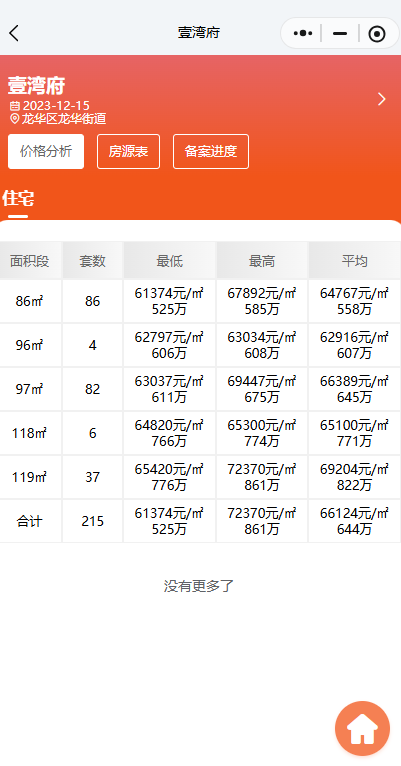401x766 pixels.
Task: Click the 龙华区龙华街道 location text
Action: tap(63, 118)
